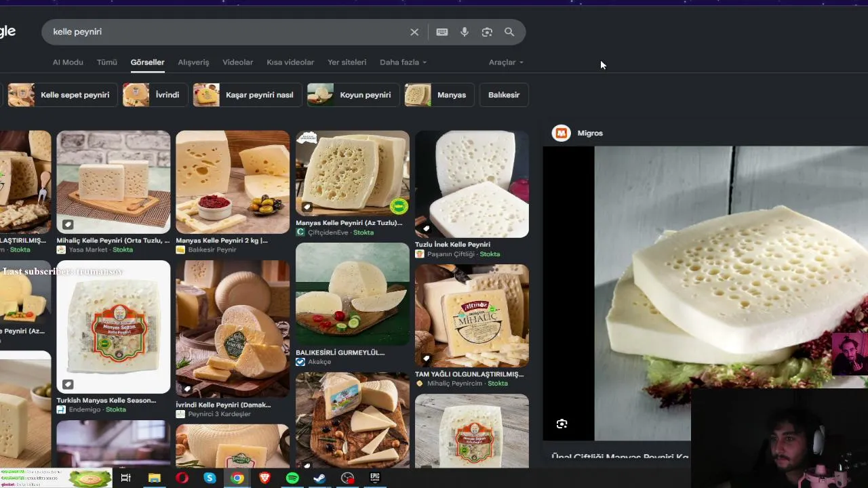
Task: Open Spotify from the taskbar
Action: point(292,478)
